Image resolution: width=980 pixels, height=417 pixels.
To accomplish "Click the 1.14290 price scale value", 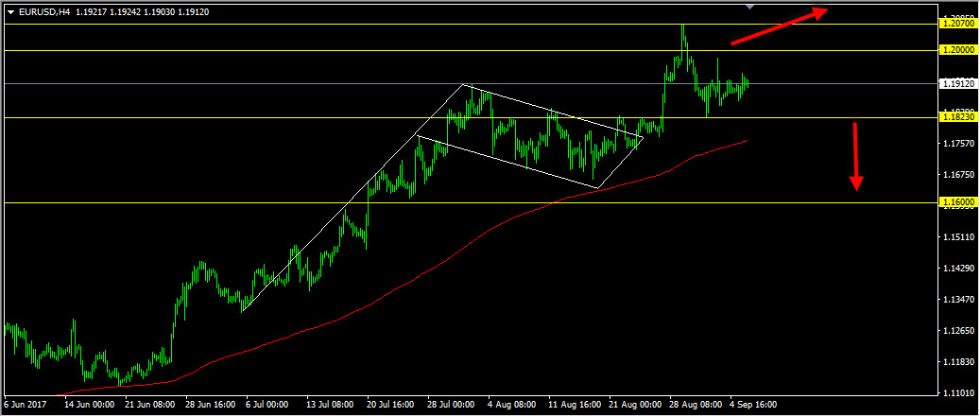I will 959,269.
